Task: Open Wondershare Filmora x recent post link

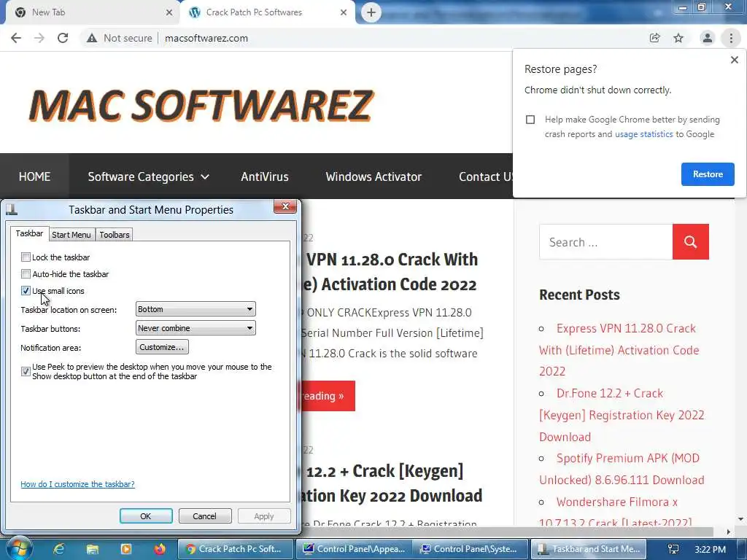Action: point(616,513)
